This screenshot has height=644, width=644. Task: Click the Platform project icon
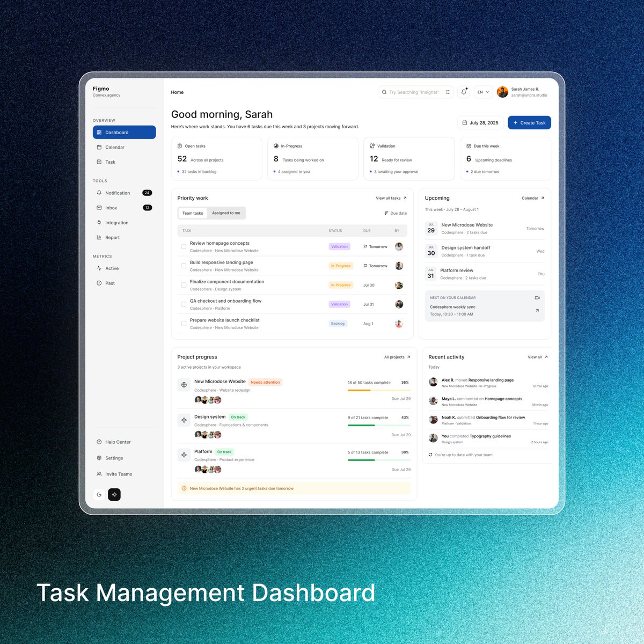pyautogui.click(x=184, y=455)
